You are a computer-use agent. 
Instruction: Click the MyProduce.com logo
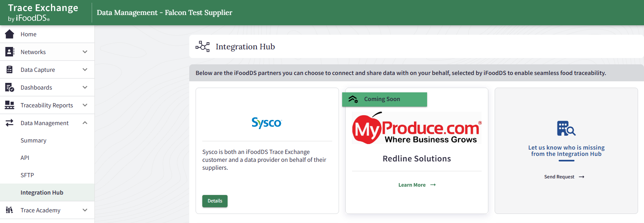point(417,128)
